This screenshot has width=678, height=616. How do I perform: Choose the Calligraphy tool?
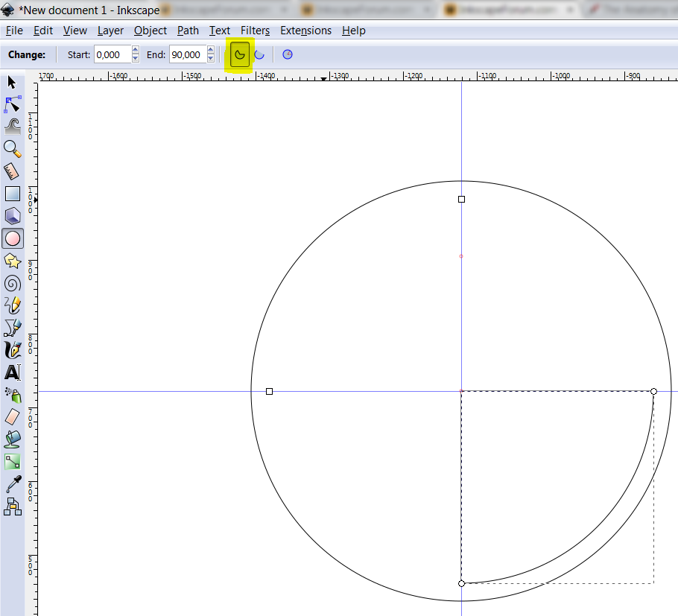click(12, 350)
